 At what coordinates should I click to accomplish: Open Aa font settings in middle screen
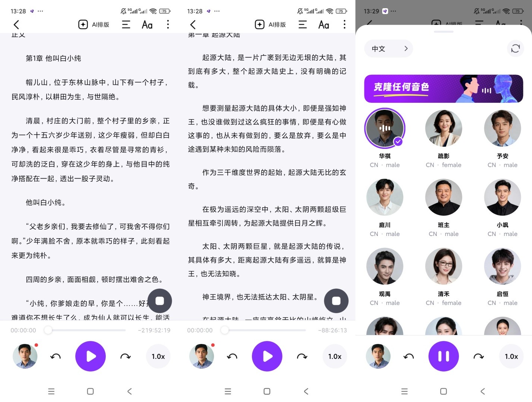coord(324,25)
